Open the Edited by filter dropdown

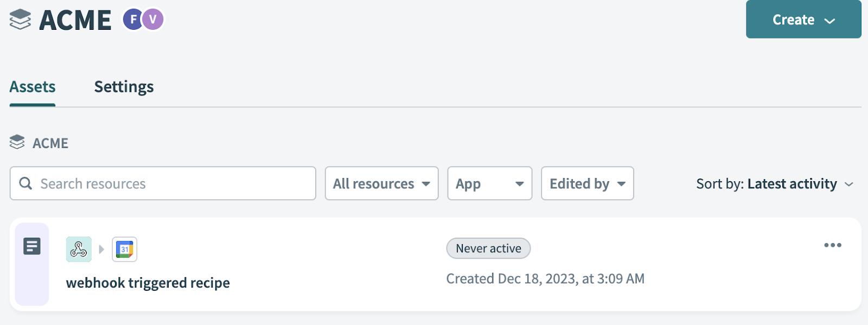(586, 183)
